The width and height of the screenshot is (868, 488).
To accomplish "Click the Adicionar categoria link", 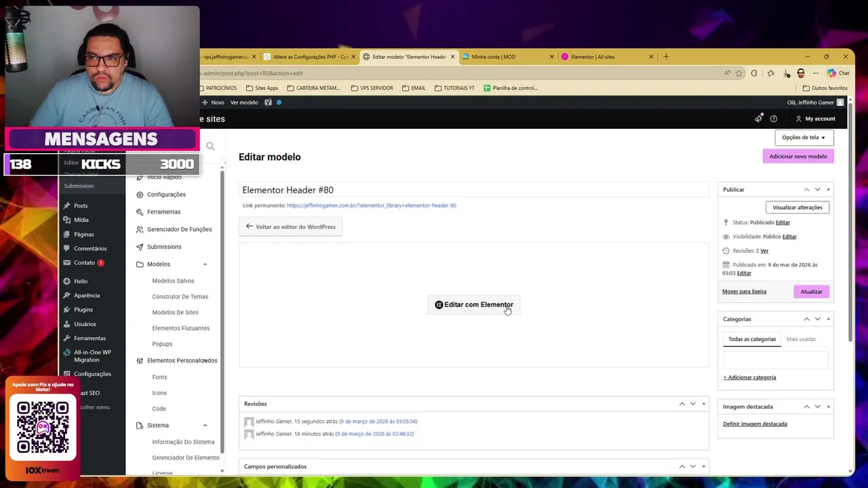I will [x=749, y=378].
